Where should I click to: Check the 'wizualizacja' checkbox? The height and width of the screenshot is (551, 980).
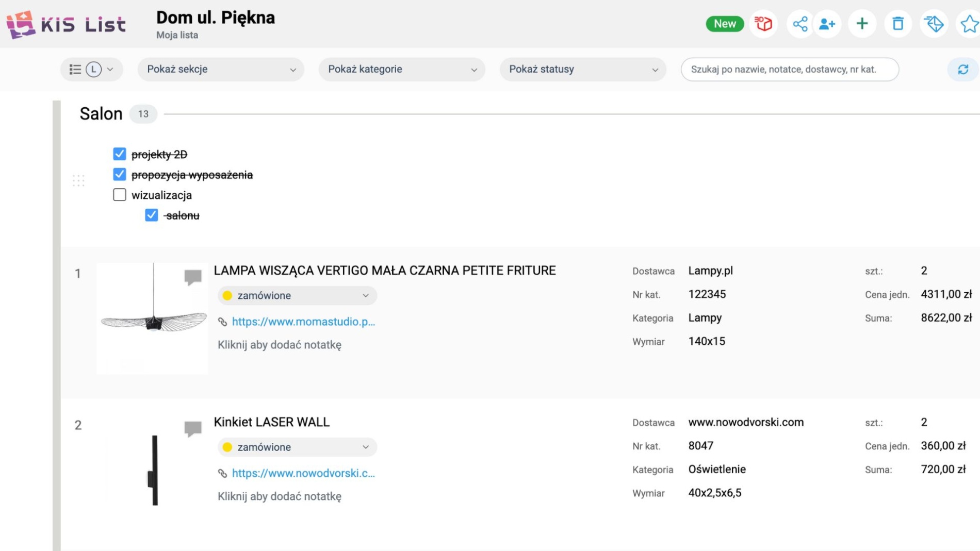120,195
